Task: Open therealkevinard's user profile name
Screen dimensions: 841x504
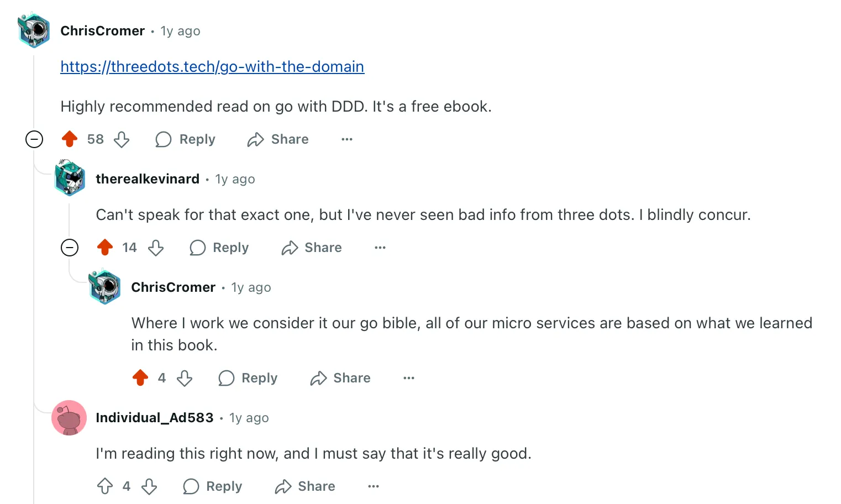Action: 148,179
